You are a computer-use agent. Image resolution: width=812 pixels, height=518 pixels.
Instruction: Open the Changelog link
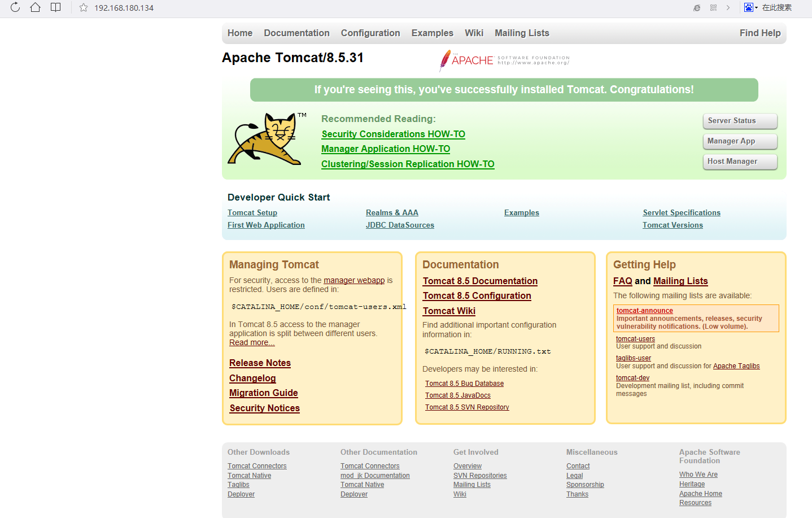tap(252, 378)
